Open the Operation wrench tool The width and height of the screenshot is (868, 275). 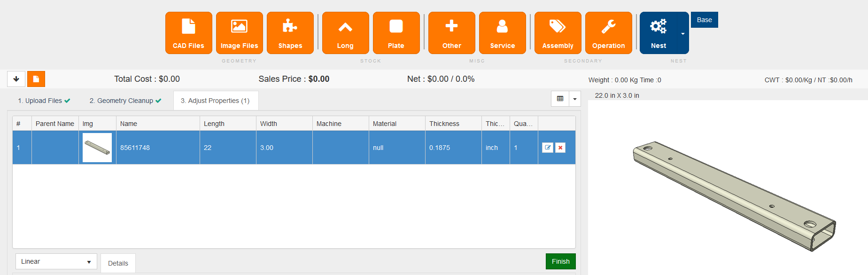[608, 33]
